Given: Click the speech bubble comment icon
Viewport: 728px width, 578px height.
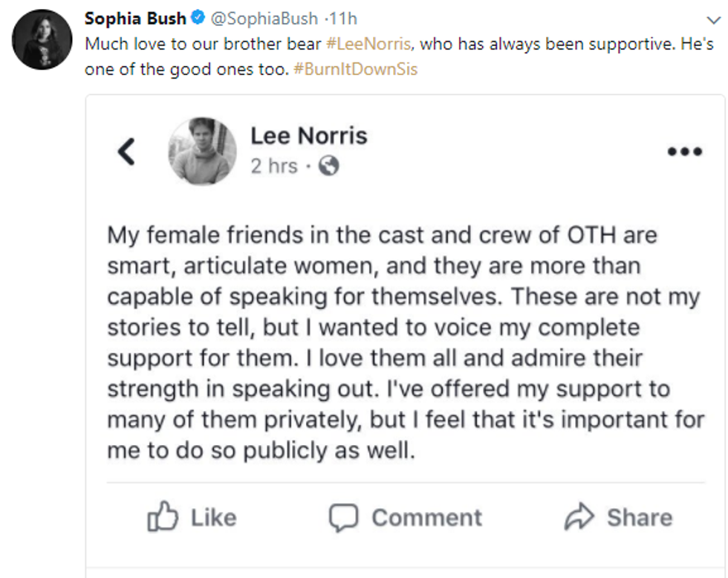Looking at the screenshot, I should point(343,517).
